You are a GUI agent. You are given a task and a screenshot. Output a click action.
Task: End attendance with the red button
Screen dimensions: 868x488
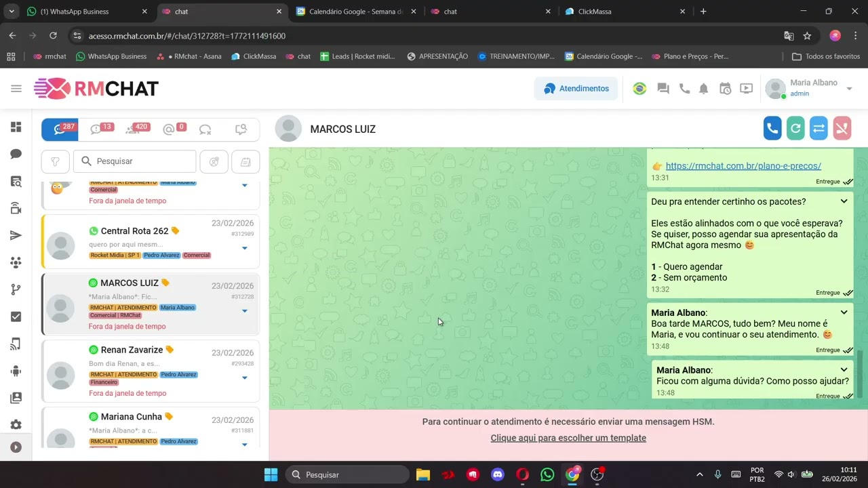pyautogui.click(x=842, y=129)
